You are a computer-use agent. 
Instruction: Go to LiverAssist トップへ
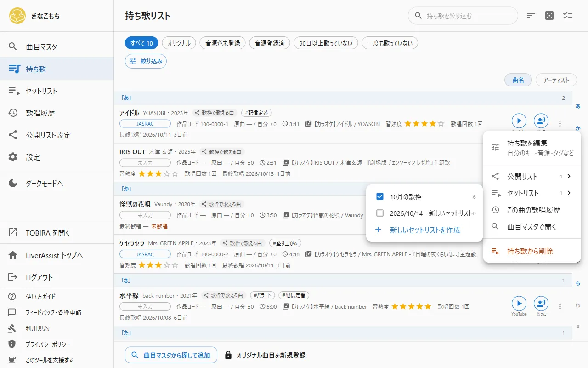point(57,255)
